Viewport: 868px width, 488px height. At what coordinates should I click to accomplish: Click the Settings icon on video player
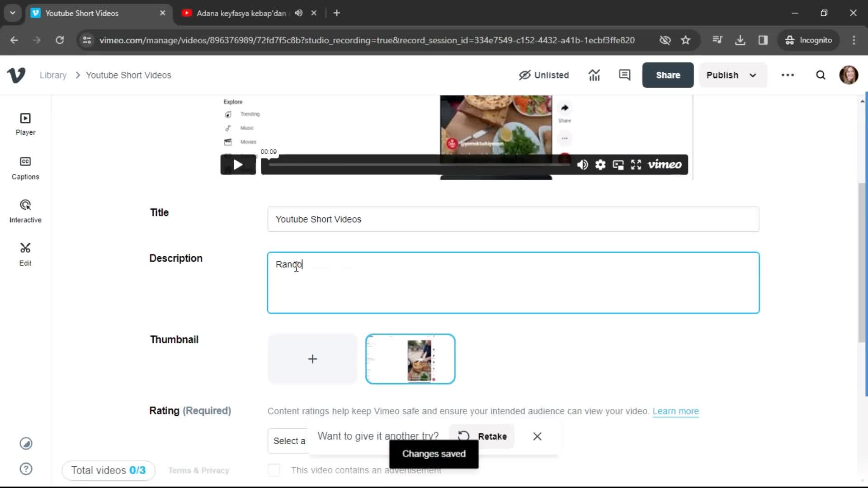[600, 164]
